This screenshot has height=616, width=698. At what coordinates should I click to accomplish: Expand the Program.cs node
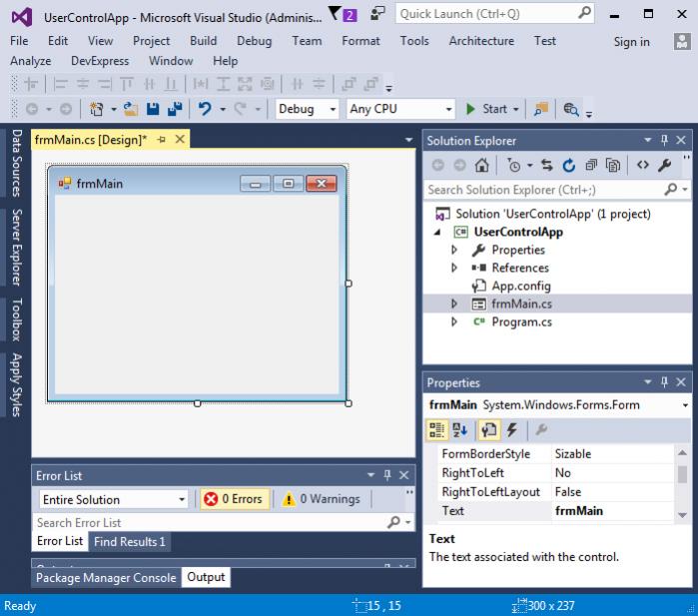click(454, 321)
